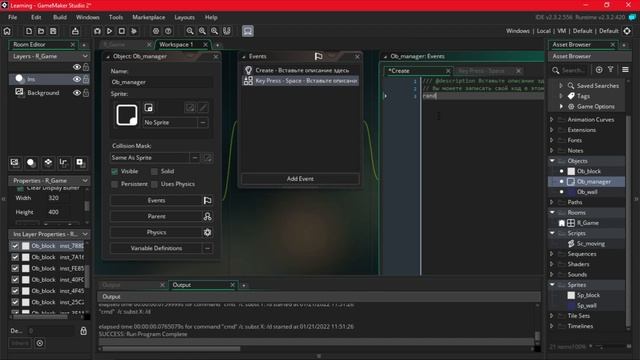Open Game Options gear in toolbar
Screen dimensions: 640x360
pyautogui.click(x=156, y=31)
